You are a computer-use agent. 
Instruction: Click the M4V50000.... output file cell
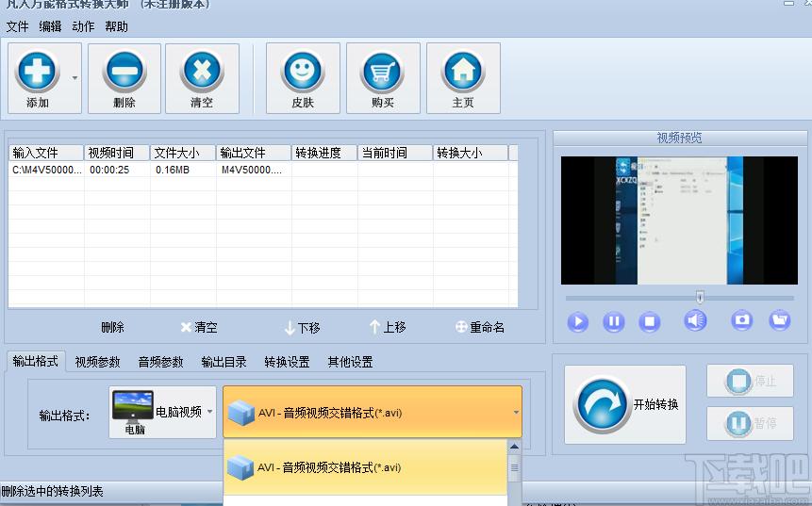(251, 170)
